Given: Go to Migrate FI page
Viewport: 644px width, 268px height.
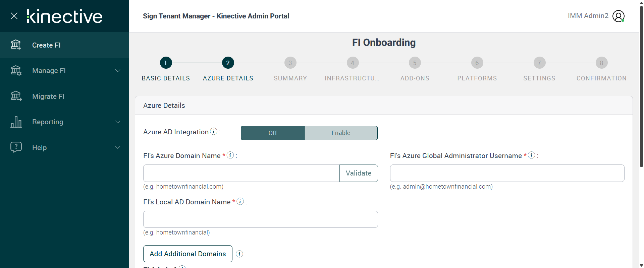Looking at the screenshot, I should coord(48,96).
